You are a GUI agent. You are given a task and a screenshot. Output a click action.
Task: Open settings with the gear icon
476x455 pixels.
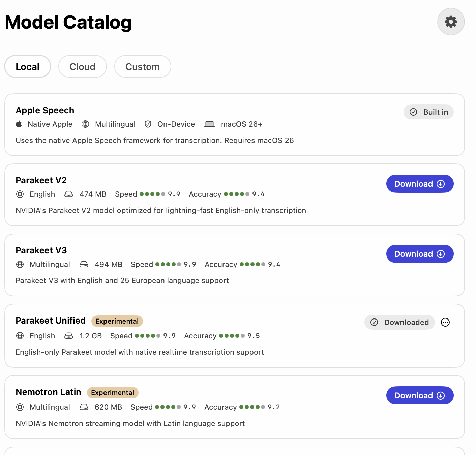pyautogui.click(x=451, y=22)
